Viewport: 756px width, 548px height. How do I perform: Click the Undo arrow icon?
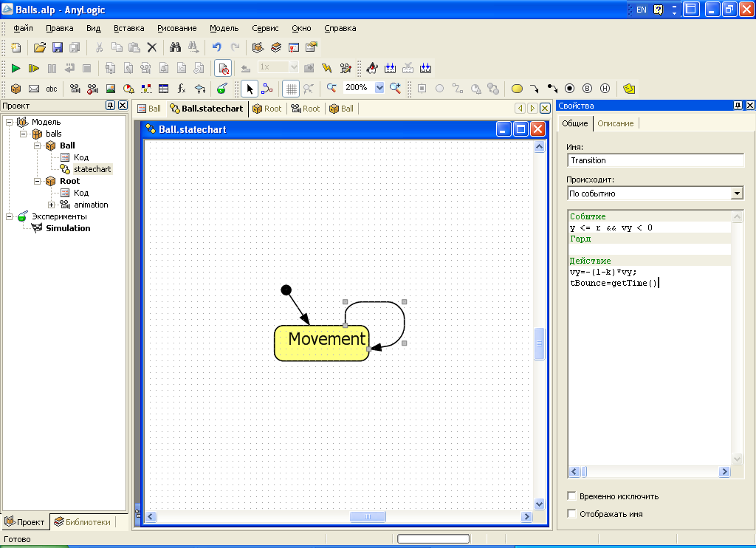tap(216, 47)
